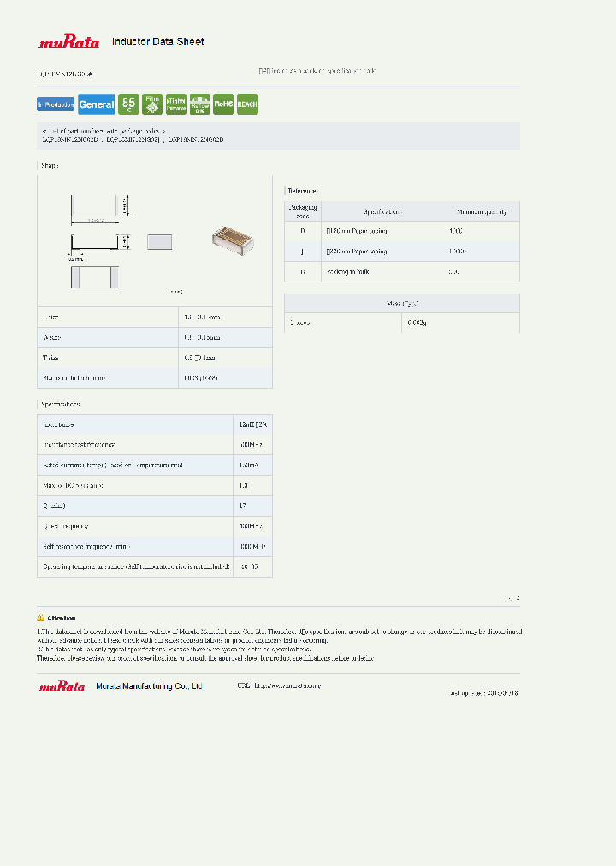616x866 pixels.
Task: Click the In Production status badge
Action: pyautogui.click(x=56, y=104)
